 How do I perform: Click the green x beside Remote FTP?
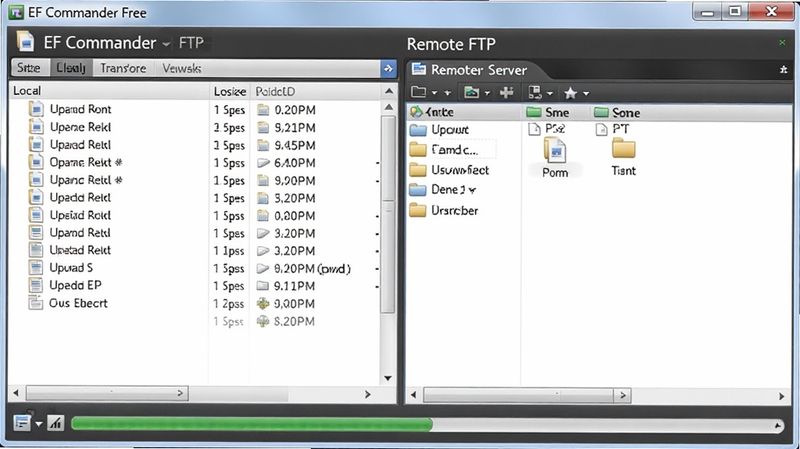click(x=782, y=42)
